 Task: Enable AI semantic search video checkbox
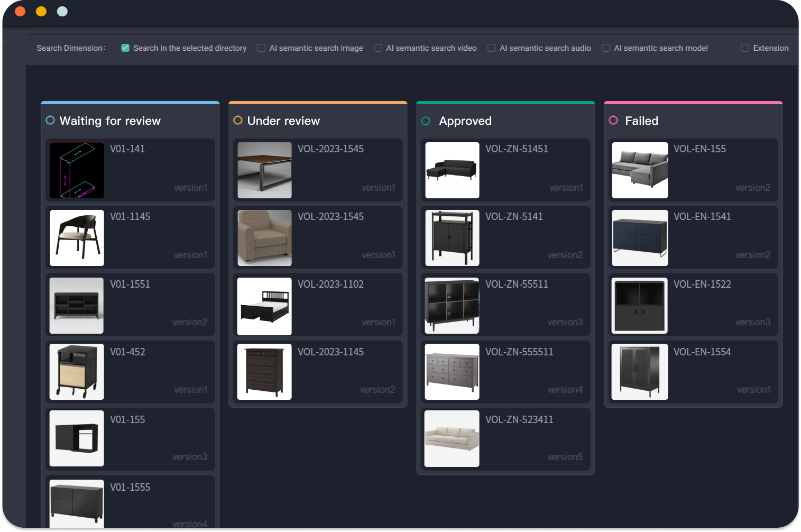[x=378, y=48]
